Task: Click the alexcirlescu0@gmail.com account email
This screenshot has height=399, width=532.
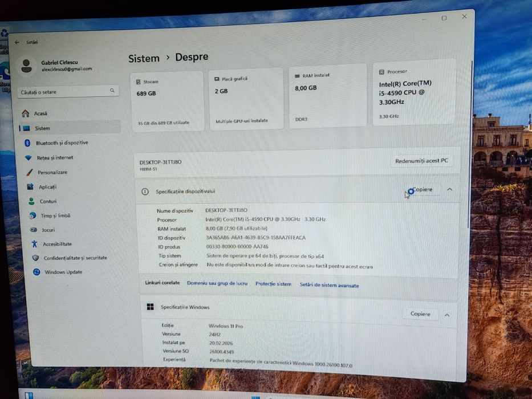Action: 67,69
